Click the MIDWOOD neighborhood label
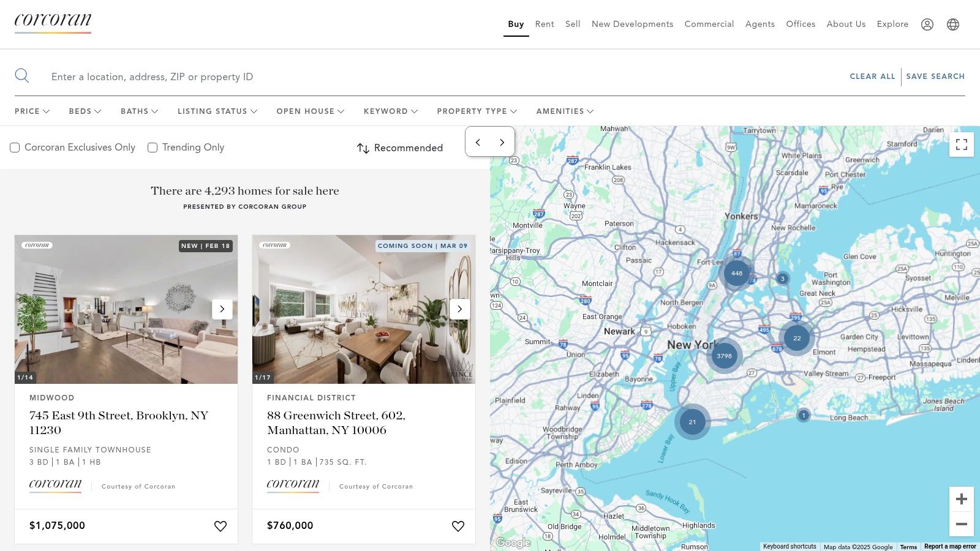This screenshot has height=551, width=980. (x=51, y=398)
